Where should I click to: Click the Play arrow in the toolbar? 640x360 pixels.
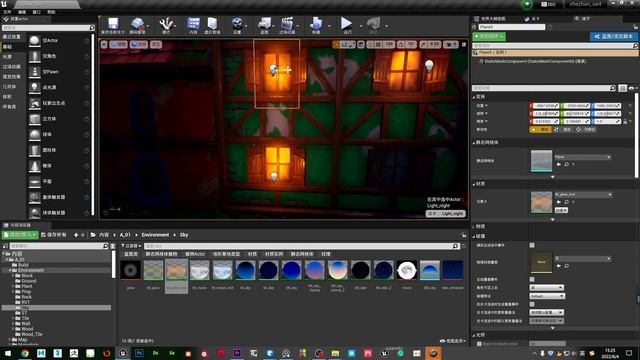pos(347,23)
